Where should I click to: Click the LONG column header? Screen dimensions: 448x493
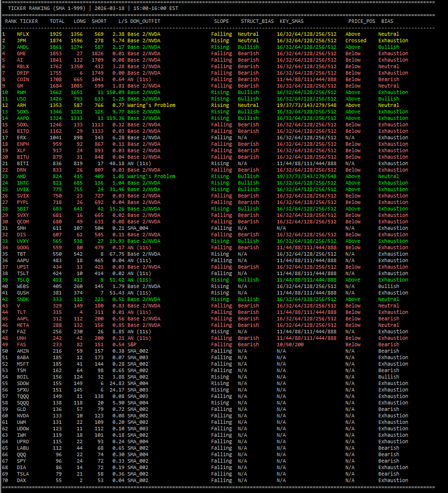(80, 21)
